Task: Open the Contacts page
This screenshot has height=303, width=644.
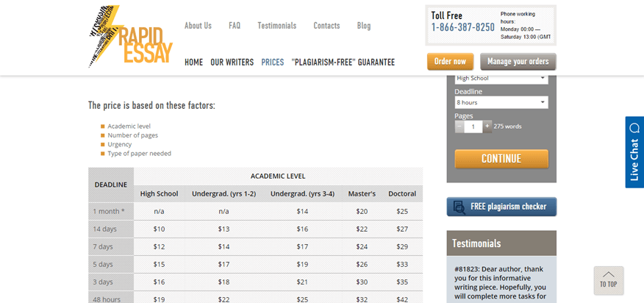Action: point(326,26)
